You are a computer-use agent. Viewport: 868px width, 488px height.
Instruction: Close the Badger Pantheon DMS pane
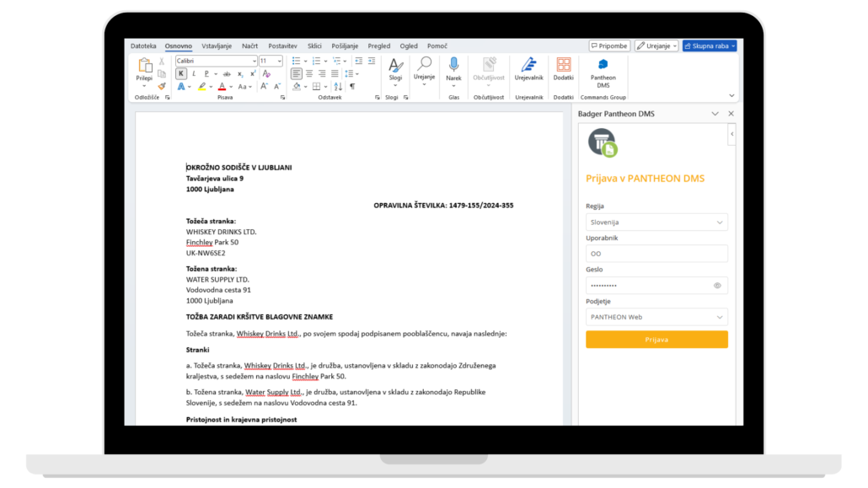731,114
